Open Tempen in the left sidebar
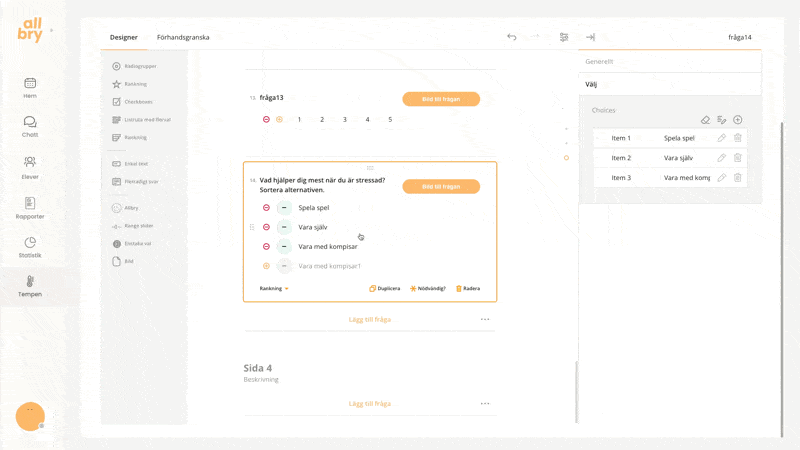Viewport: 800px width, 450px height. pyautogui.click(x=30, y=286)
